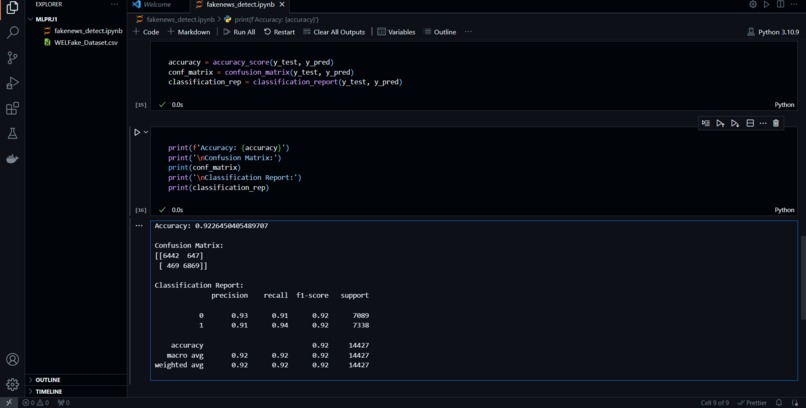806x408 pixels.
Task: Click the rightmost status bar icon after the bell
Action: coord(794,403)
